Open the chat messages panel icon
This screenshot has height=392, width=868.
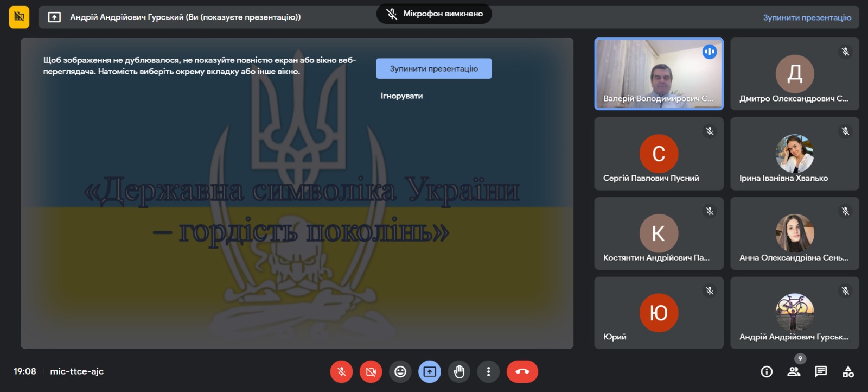pyautogui.click(x=821, y=371)
